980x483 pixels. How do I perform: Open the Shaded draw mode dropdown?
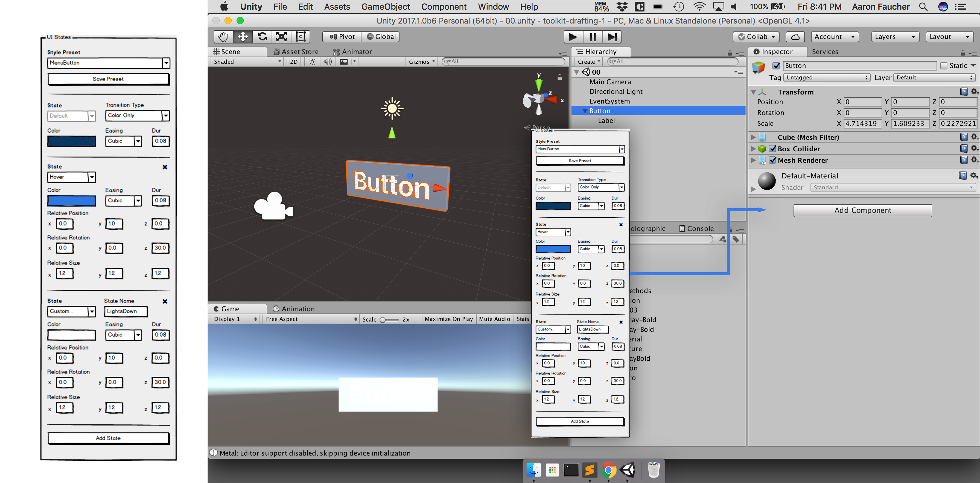(247, 62)
